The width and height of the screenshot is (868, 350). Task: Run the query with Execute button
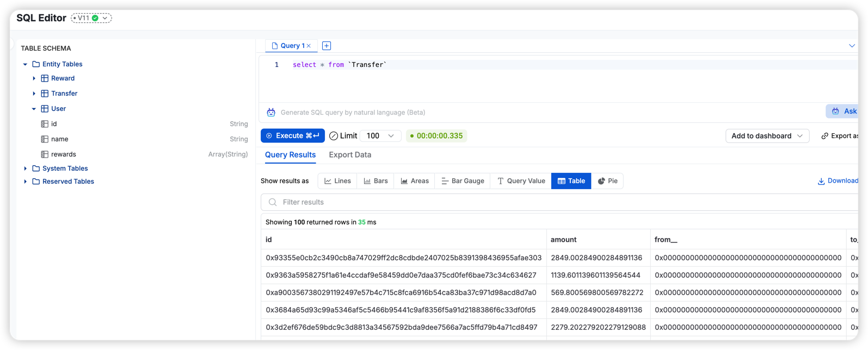(x=293, y=136)
